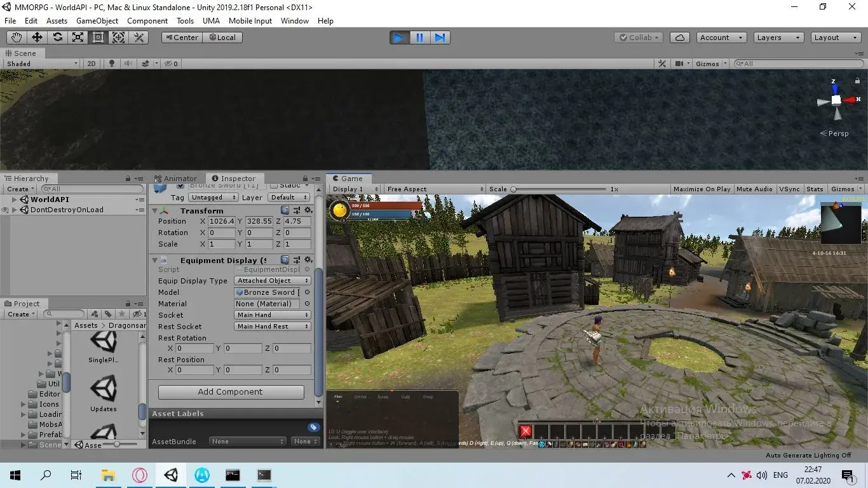The height and width of the screenshot is (488, 868).
Task: Open the Rest Socket dropdown
Action: click(273, 327)
